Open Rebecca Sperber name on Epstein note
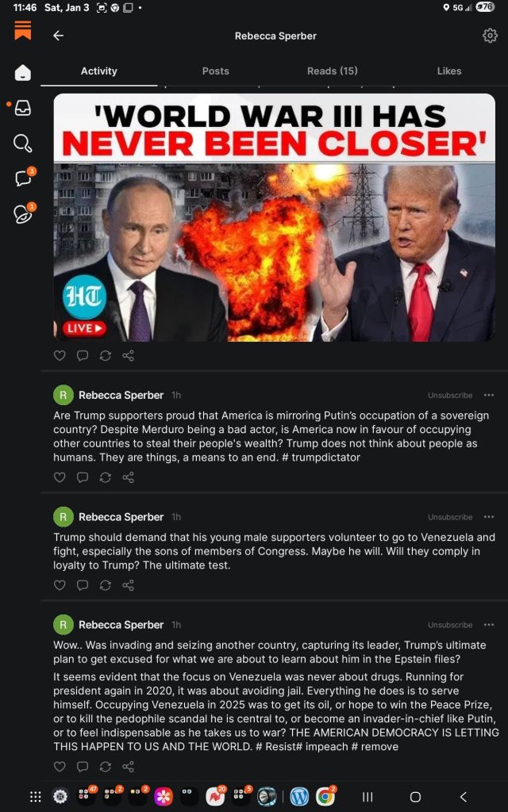The image size is (508, 812). click(x=121, y=625)
